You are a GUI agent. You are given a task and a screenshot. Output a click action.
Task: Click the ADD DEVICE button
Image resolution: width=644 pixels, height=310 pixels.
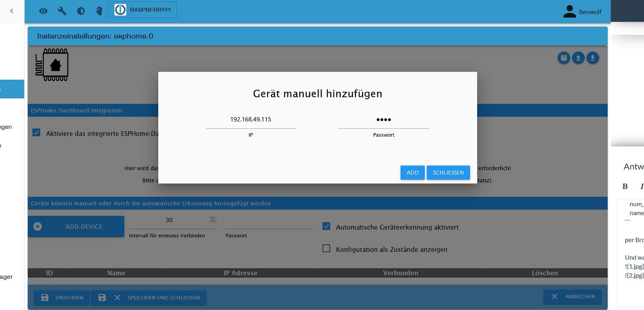tap(76, 226)
